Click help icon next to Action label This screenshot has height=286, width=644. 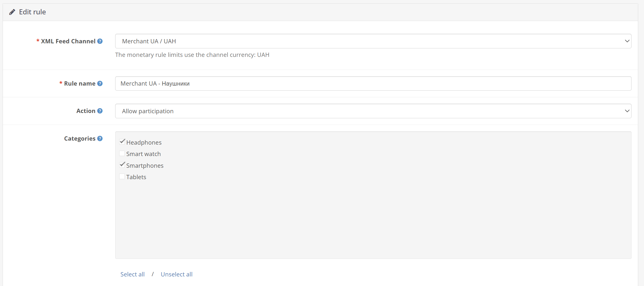point(100,111)
